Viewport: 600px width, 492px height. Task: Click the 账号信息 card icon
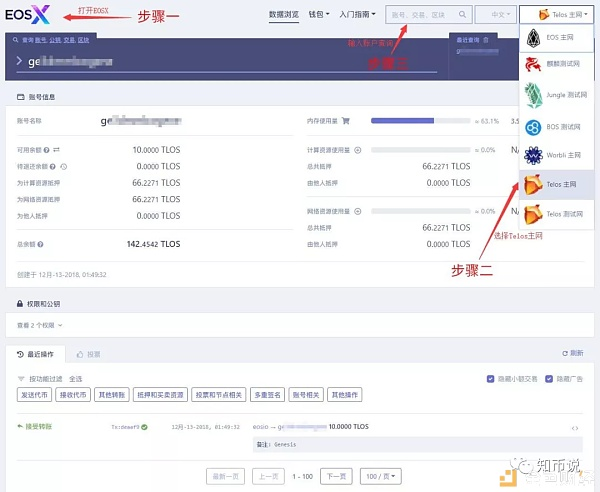[21, 97]
